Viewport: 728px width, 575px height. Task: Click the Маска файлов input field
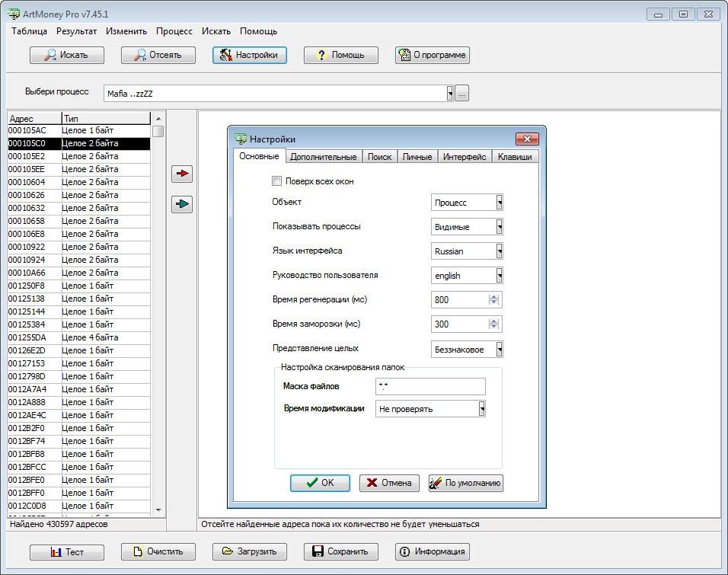430,386
